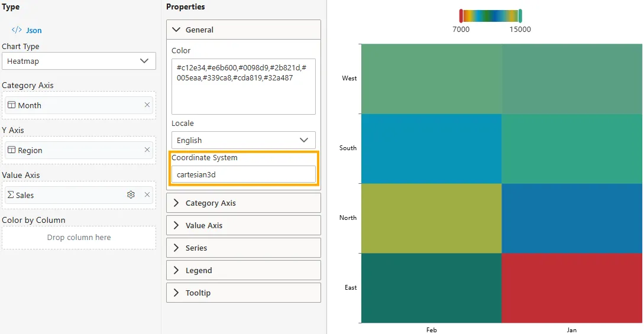
Task: Click the Json link
Action: pyautogui.click(x=34, y=30)
